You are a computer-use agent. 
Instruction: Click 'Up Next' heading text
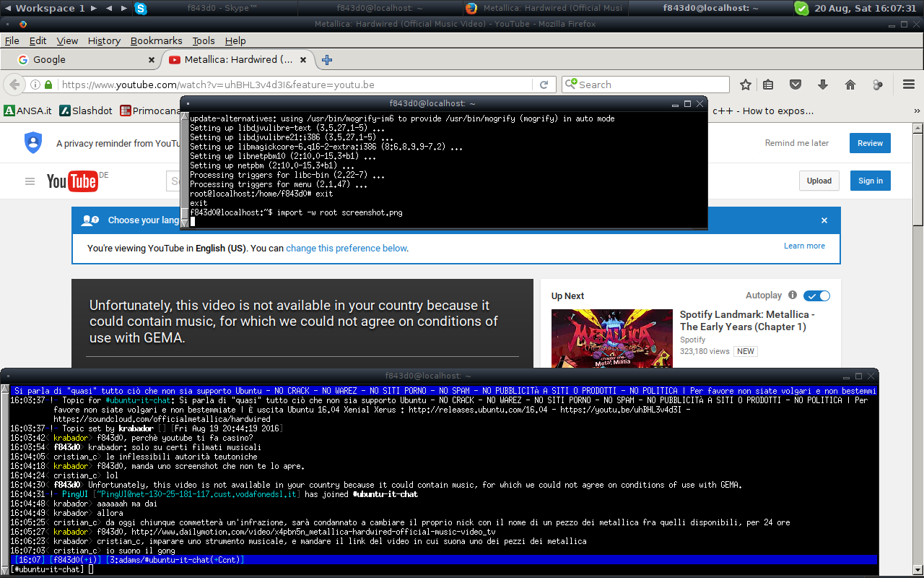pos(567,296)
